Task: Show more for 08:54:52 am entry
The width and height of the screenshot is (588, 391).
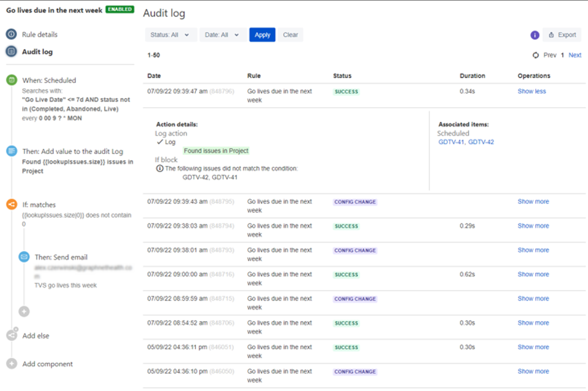Action: [533, 323]
